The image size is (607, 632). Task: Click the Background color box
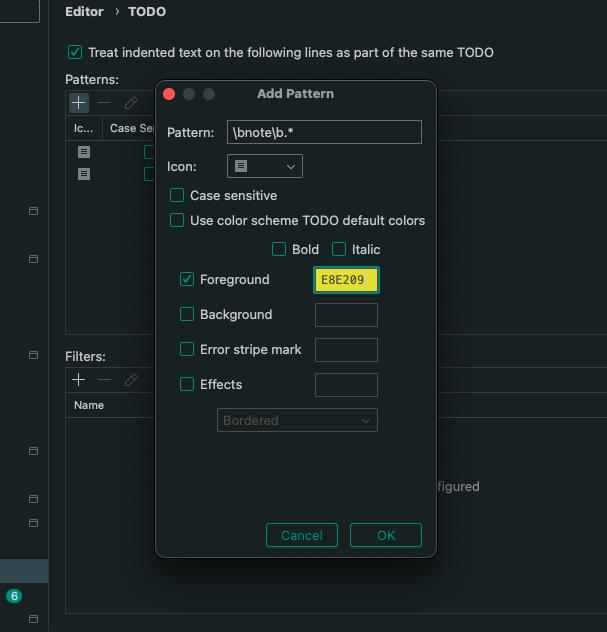click(x=346, y=315)
